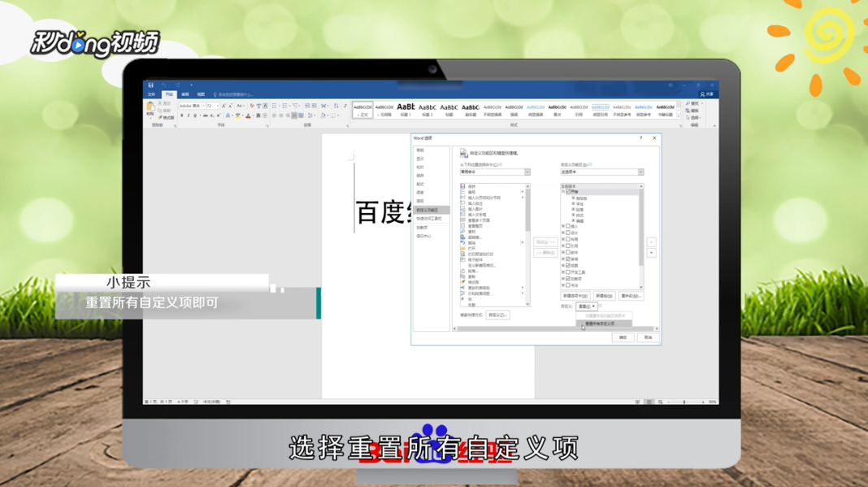Click the Justify alignment icon
The width and height of the screenshot is (868, 487).
[x=294, y=115]
